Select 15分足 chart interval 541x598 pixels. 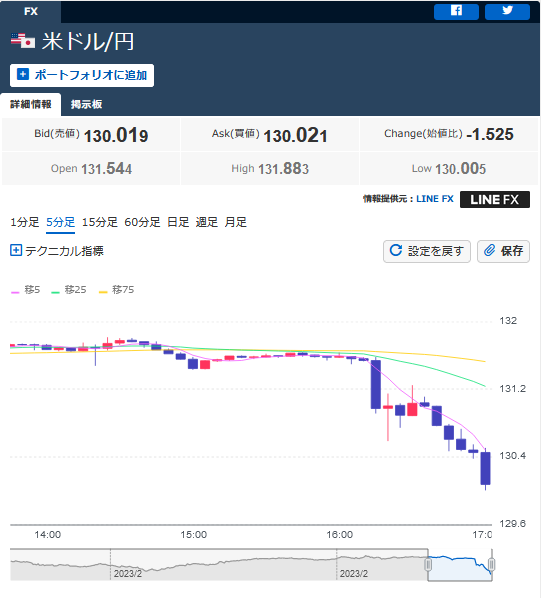click(x=100, y=222)
